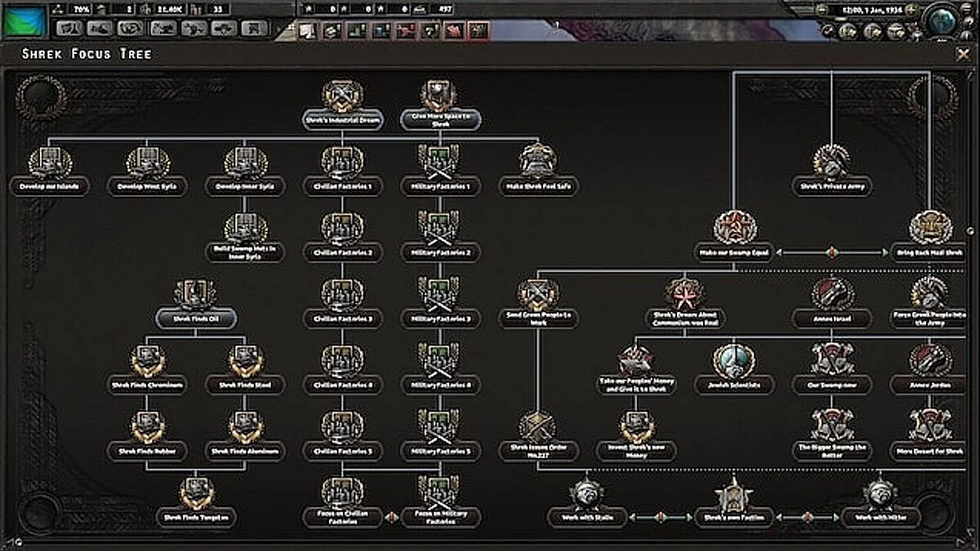Open the Research view icon on the top toolbar

click(x=69, y=27)
